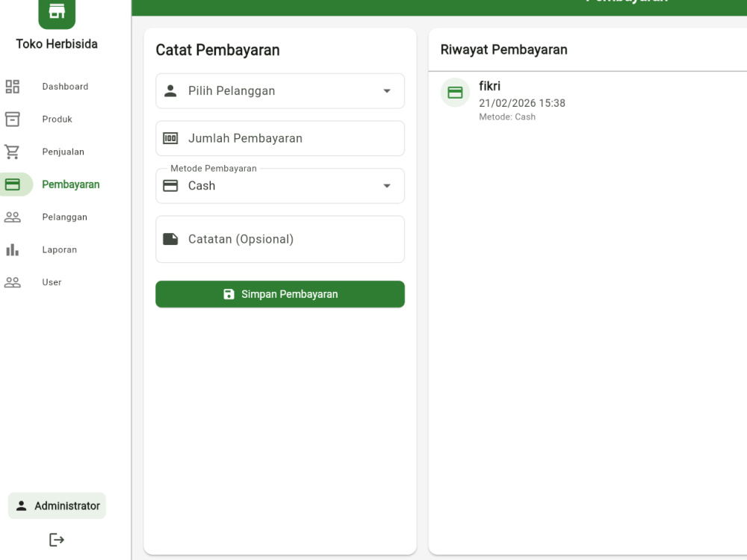The image size is (747, 560).
Task: Click Simpan Pembayaran button
Action: click(x=280, y=294)
